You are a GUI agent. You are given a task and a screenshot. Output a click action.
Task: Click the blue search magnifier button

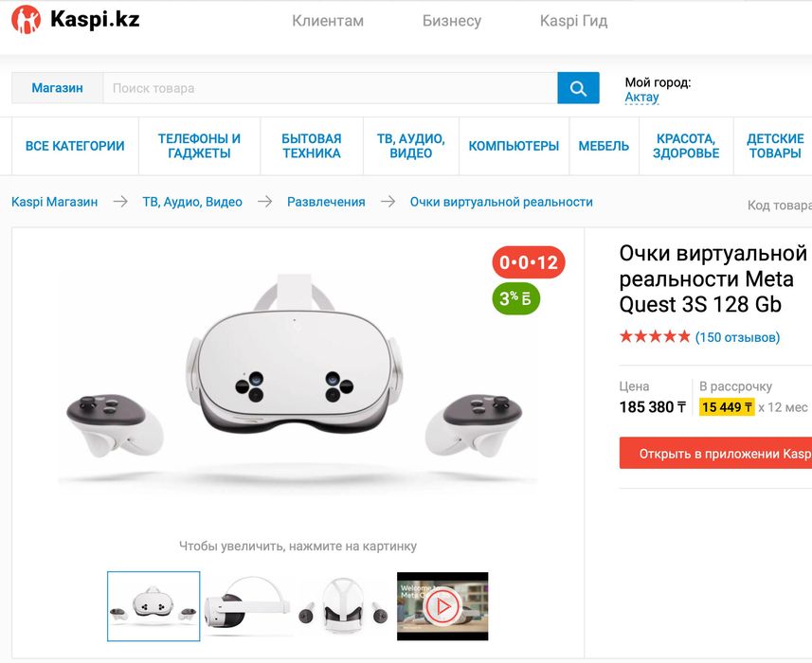click(578, 88)
